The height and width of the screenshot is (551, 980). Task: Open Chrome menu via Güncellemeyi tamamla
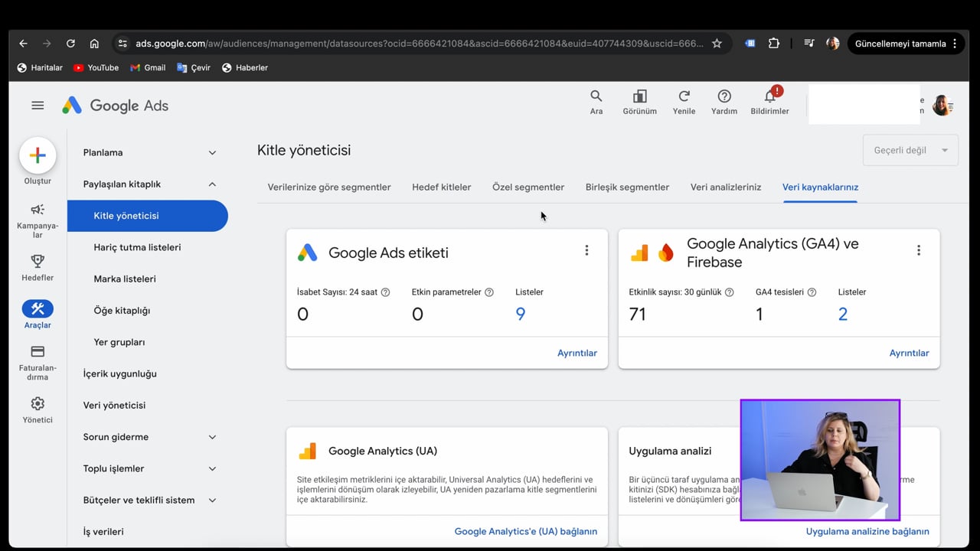coord(905,44)
